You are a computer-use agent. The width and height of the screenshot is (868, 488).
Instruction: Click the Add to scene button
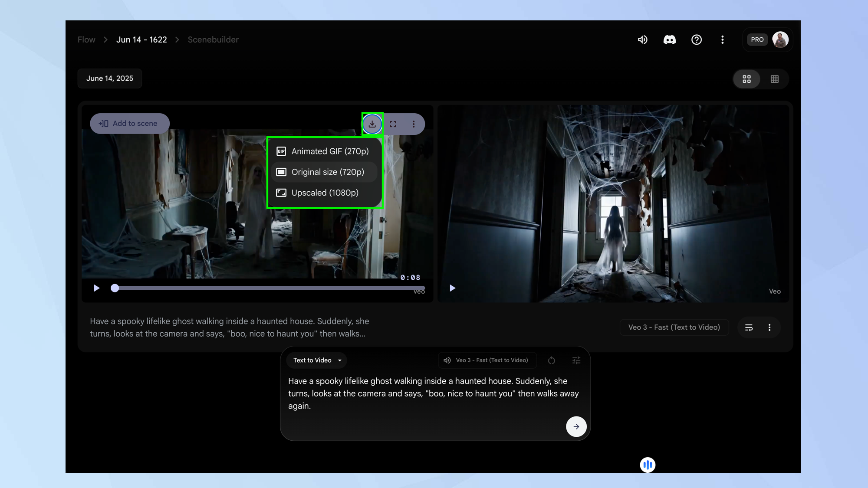point(129,124)
